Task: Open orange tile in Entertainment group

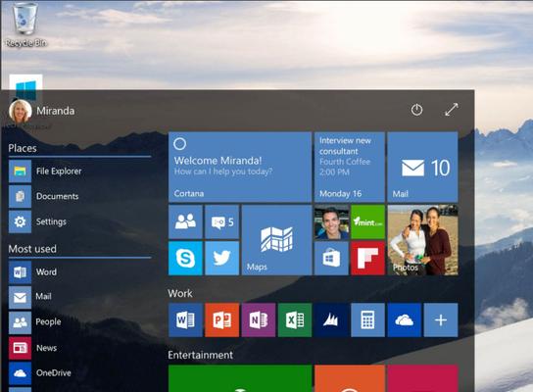Action: [350, 378]
